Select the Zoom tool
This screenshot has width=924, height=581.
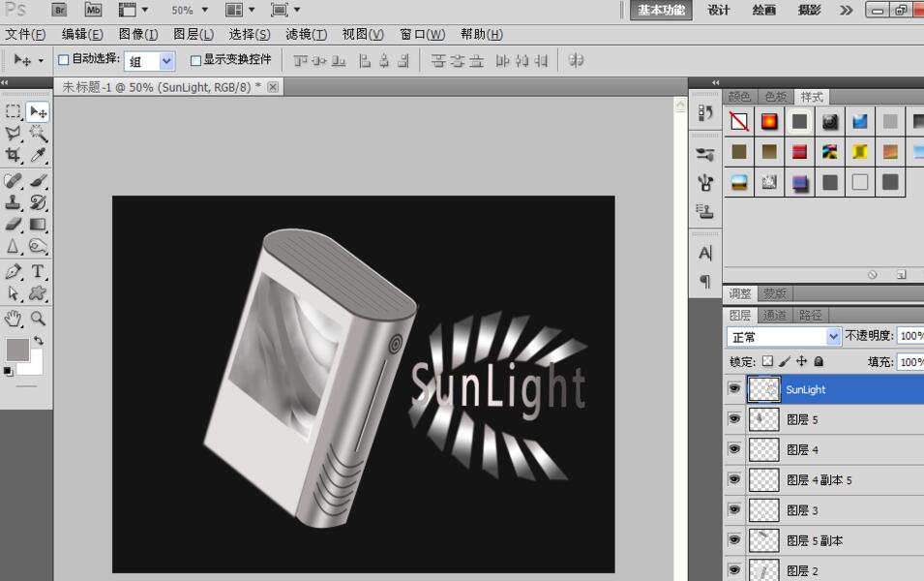coord(38,318)
